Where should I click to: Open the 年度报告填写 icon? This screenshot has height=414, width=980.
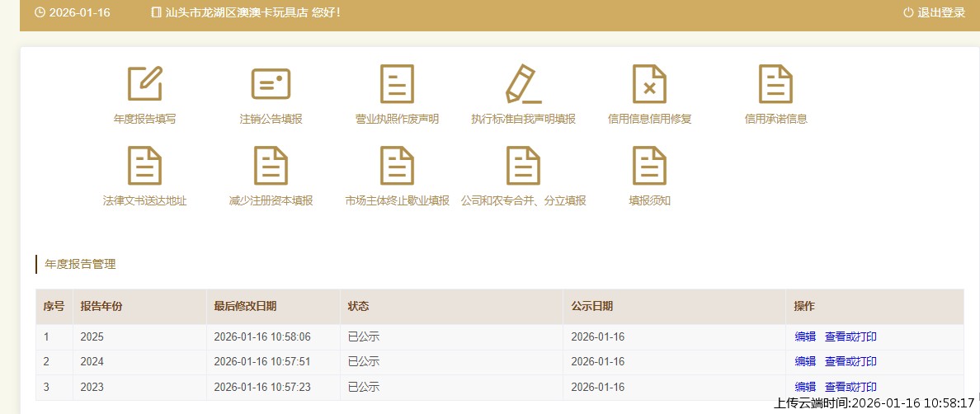(144, 84)
